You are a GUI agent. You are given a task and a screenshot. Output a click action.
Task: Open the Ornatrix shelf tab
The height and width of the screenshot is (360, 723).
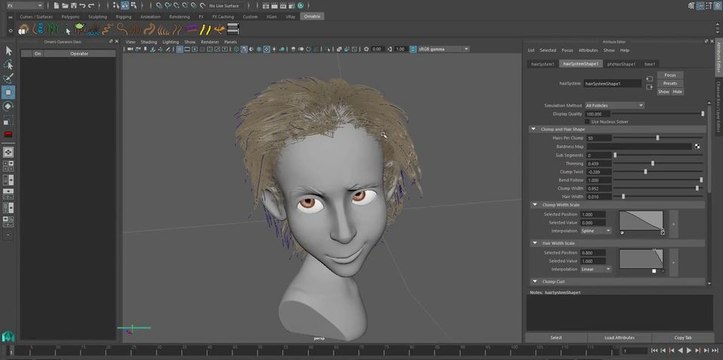point(312,17)
